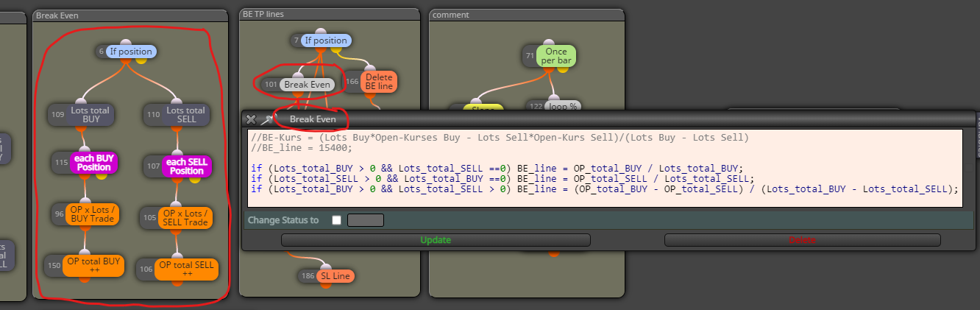The height and width of the screenshot is (310, 980).
Task: Select the OP total SELL ++ node
Action: [177, 269]
